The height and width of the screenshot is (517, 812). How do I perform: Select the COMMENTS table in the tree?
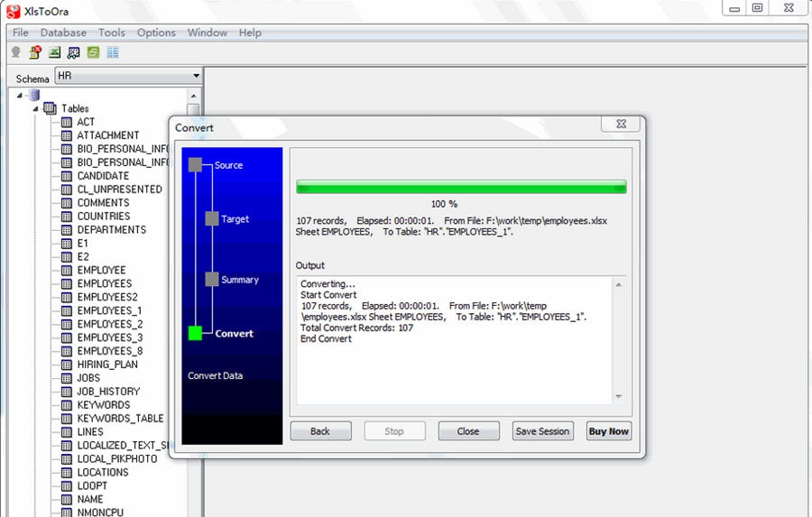[x=103, y=203]
